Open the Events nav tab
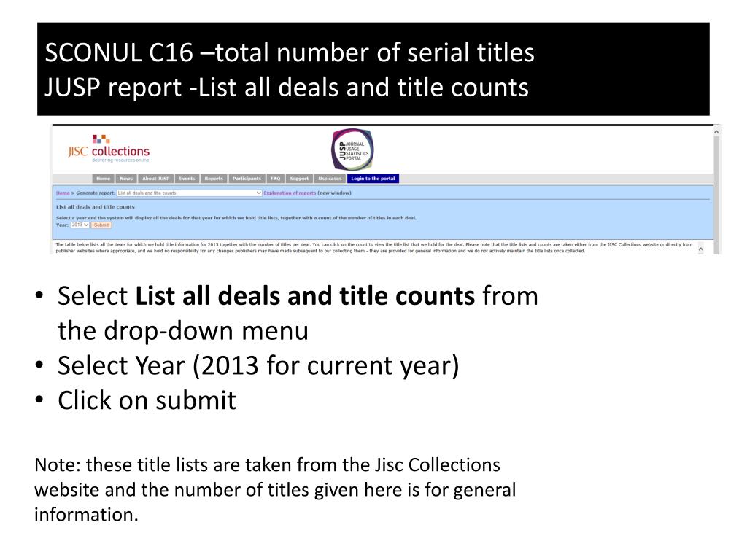The width and height of the screenshot is (747, 560). tap(187, 179)
